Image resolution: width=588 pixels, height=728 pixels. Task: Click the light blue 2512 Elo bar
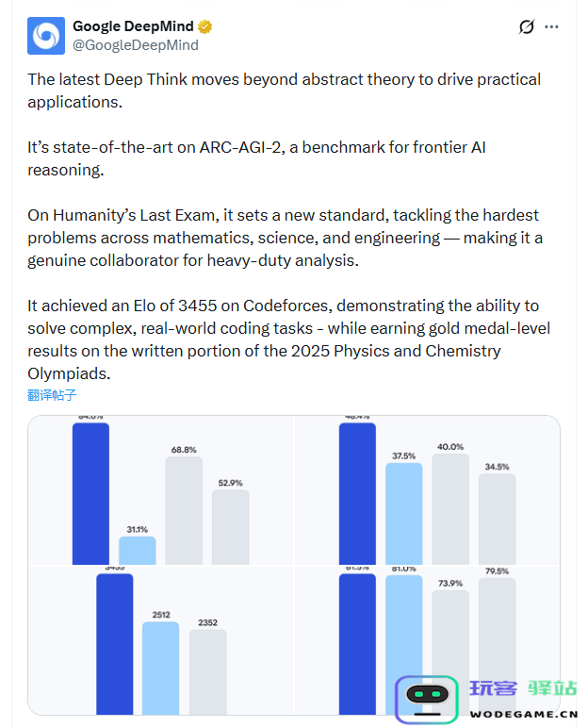pos(160,668)
